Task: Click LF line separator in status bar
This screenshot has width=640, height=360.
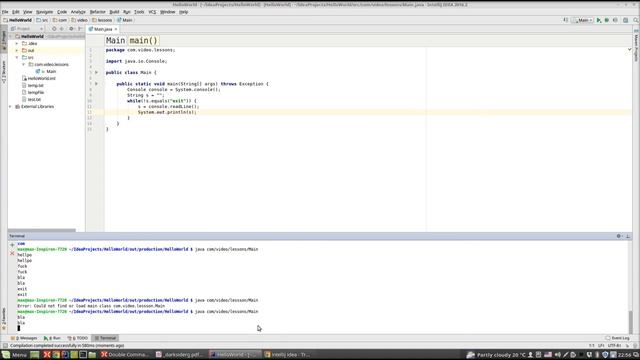Action: pyautogui.click(x=601, y=345)
